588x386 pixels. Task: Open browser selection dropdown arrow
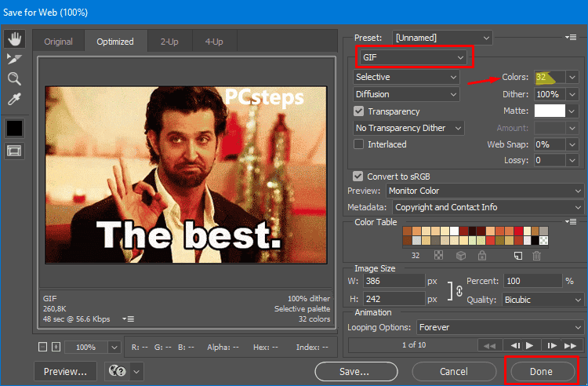click(x=136, y=372)
